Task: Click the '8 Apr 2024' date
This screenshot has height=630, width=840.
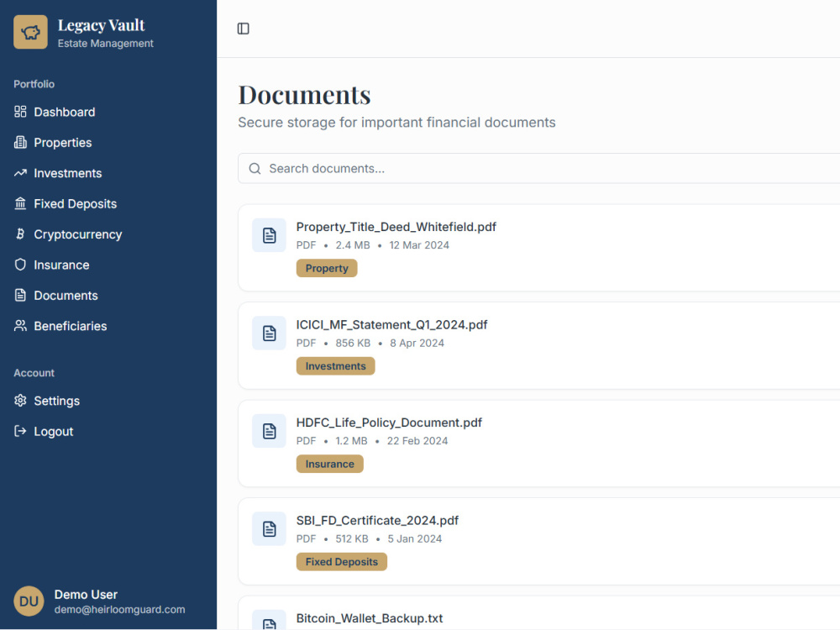Action: tap(417, 344)
